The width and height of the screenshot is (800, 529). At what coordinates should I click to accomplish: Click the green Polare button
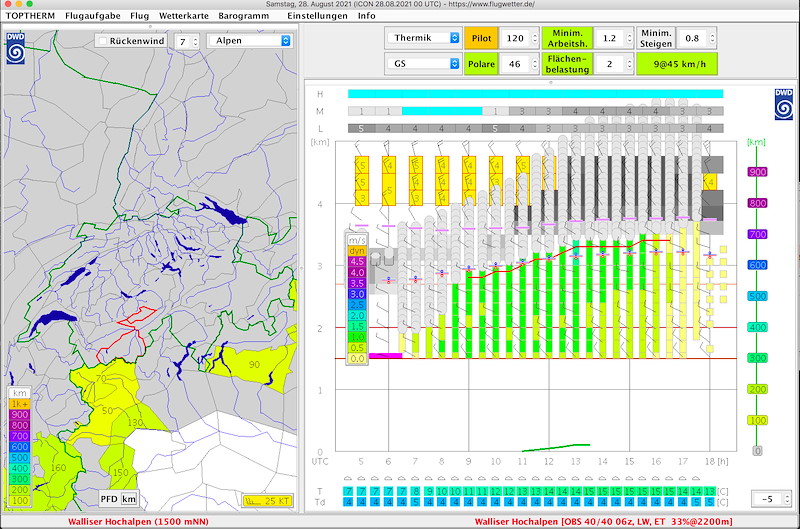point(482,64)
